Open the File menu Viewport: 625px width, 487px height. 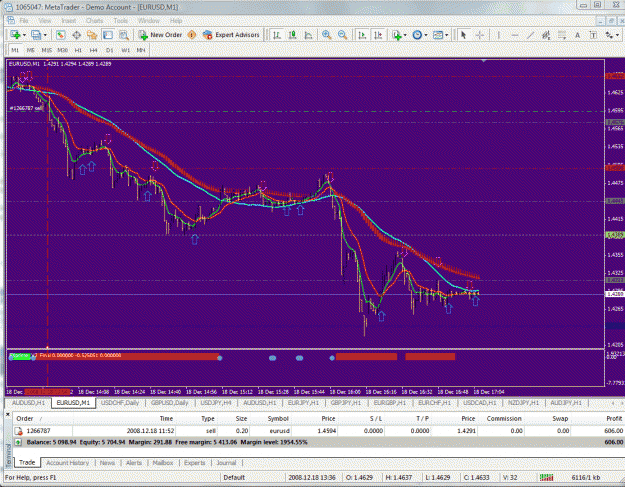(x=24, y=20)
